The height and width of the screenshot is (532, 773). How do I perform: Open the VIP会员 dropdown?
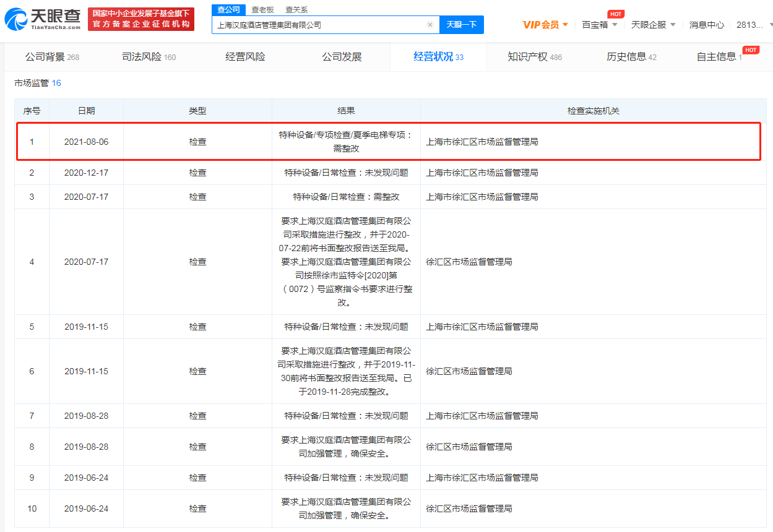coord(545,25)
